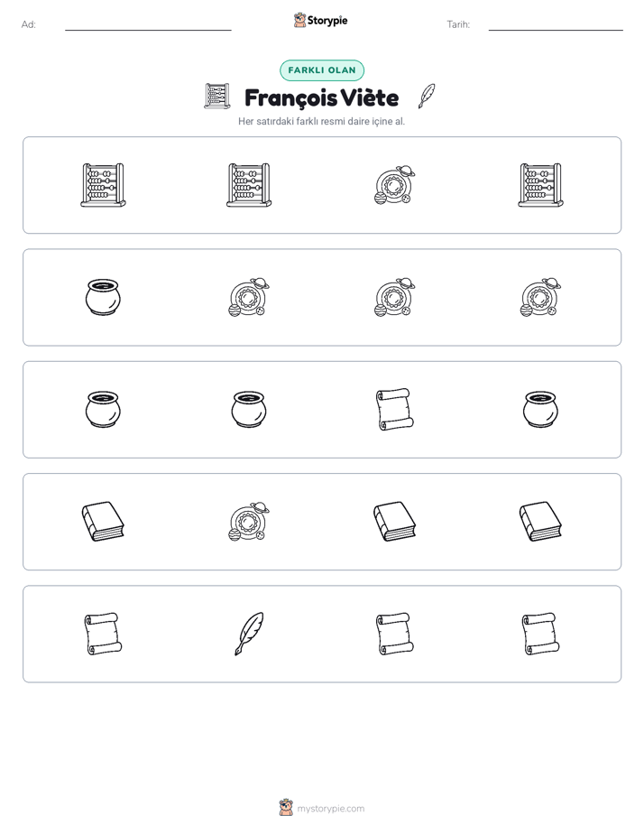Click the last solar system in row two
The image size is (644, 834).
click(x=541, y=297)
